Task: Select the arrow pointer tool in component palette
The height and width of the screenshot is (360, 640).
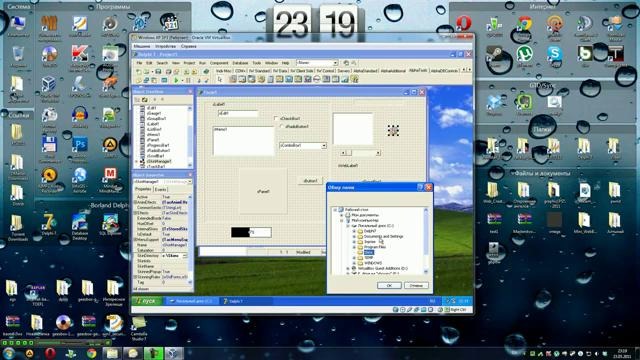Action: [220, 79]
